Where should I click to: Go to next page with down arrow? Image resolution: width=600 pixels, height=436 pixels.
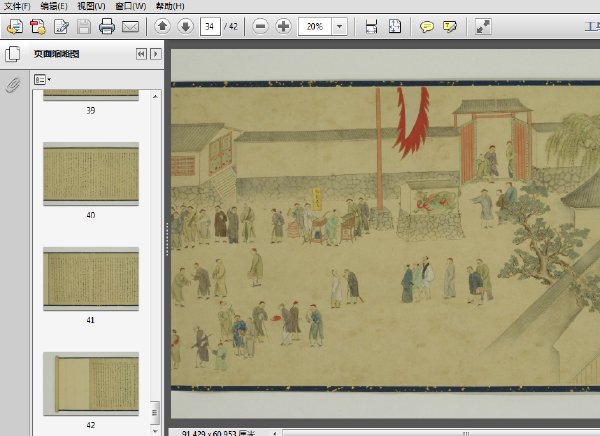coord(186,26)
